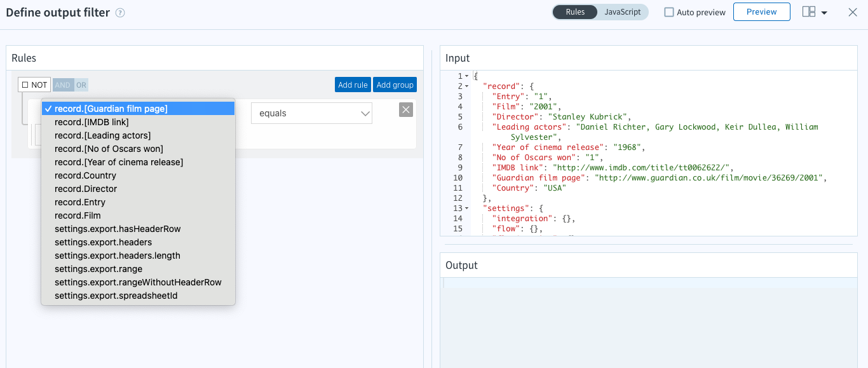Collapse the root JSON object fold arrow

[466, 76]
